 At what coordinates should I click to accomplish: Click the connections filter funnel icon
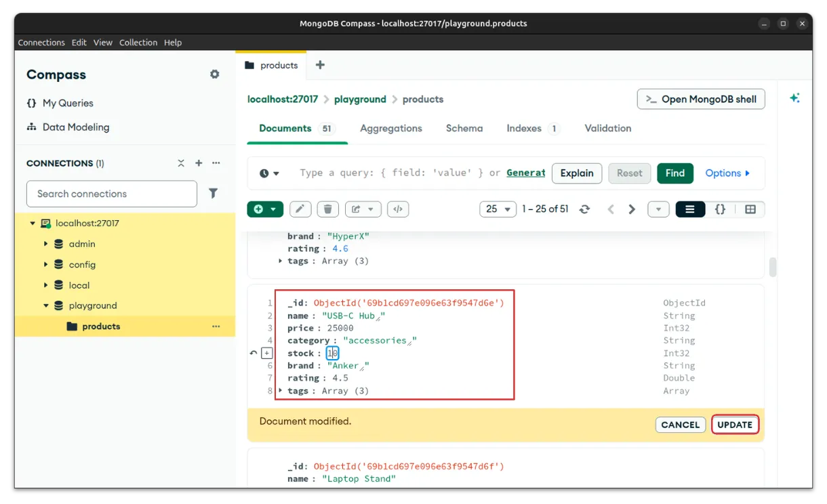pyautogui.click(x=213, y=194)
